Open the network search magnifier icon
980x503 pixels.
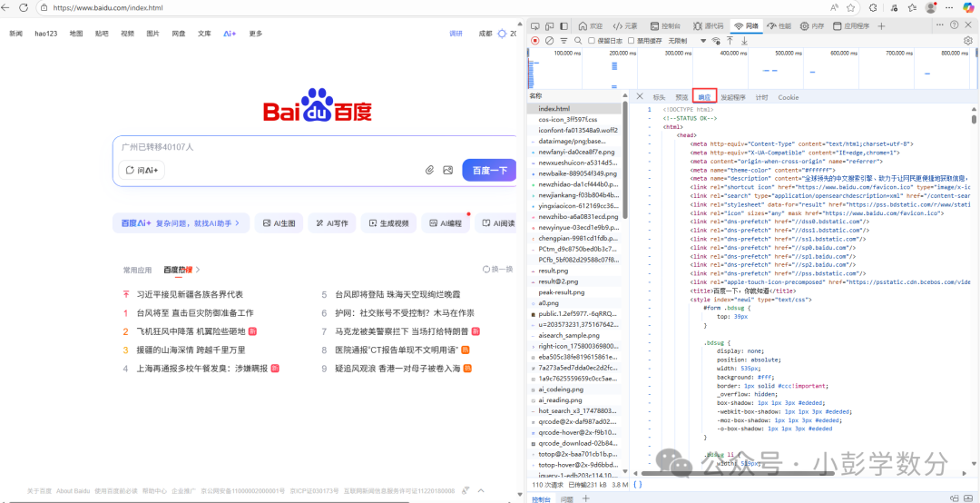point(578,40)
